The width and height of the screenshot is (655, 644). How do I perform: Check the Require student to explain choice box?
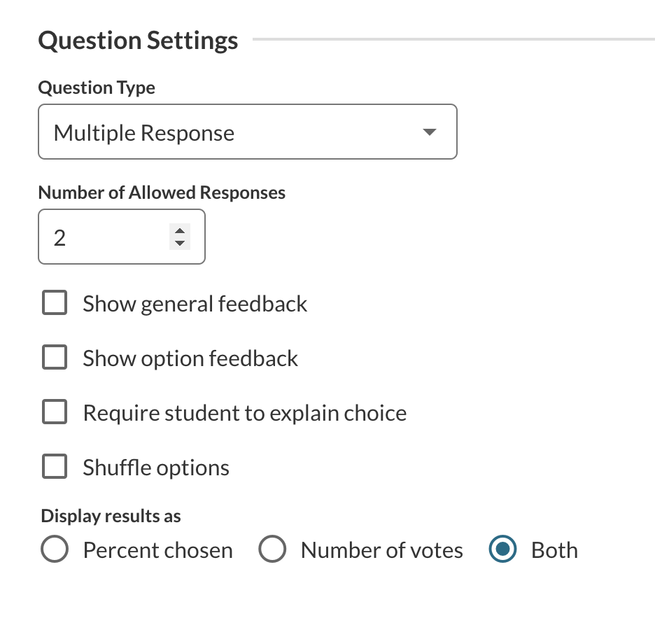[x=55, y=412]
